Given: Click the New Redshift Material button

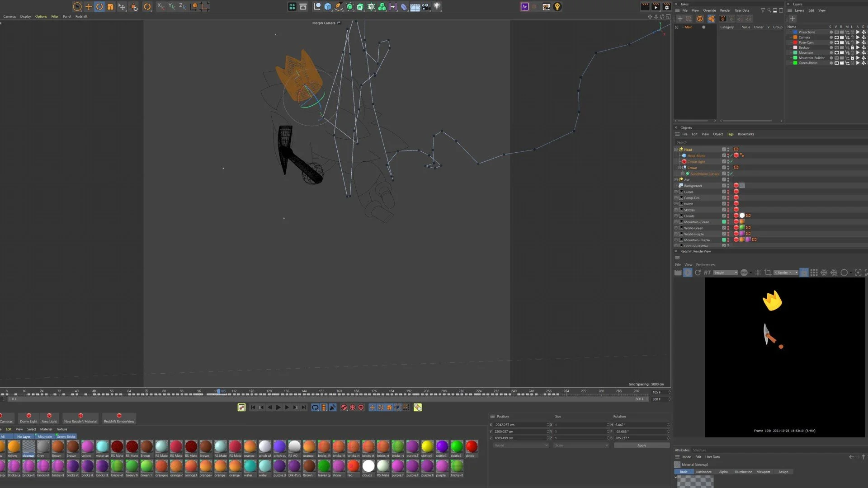Looking at the screenshot, I should coord(80,418).
